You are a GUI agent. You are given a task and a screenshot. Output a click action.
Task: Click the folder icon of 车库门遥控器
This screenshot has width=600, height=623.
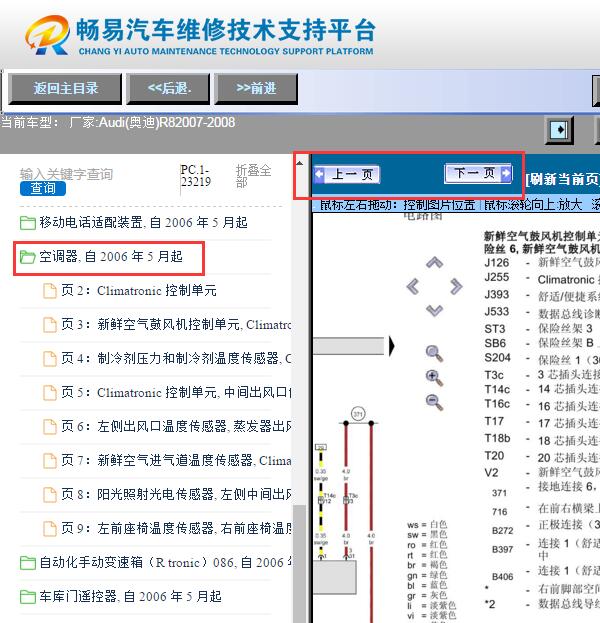(x=28, y=597)
